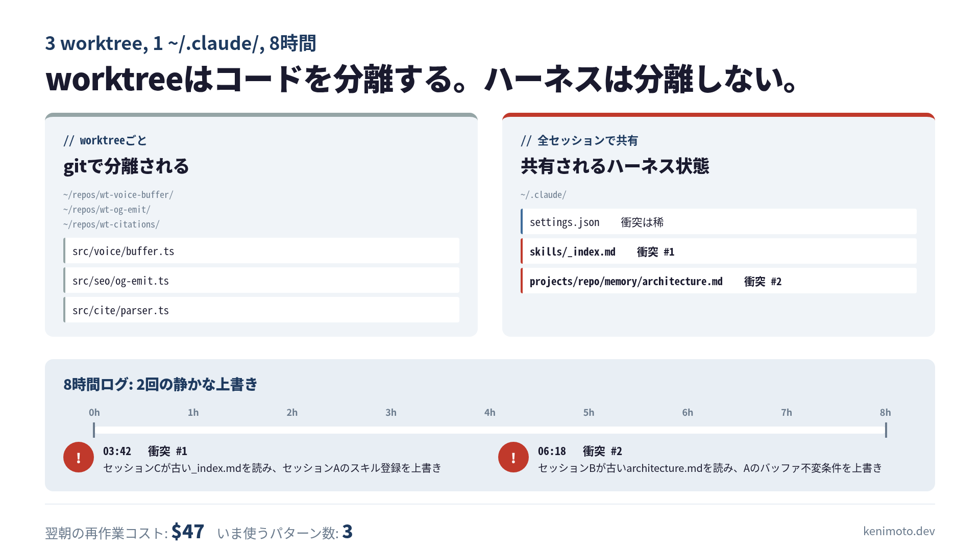This screenshot has width=980, height=551.
Task: Select projects/repo/memory/architecture.md row
Action: coord(719,281)
